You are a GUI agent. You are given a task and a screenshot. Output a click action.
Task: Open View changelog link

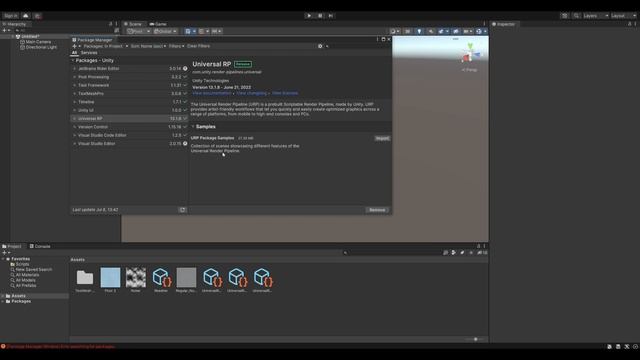point(251,93)
